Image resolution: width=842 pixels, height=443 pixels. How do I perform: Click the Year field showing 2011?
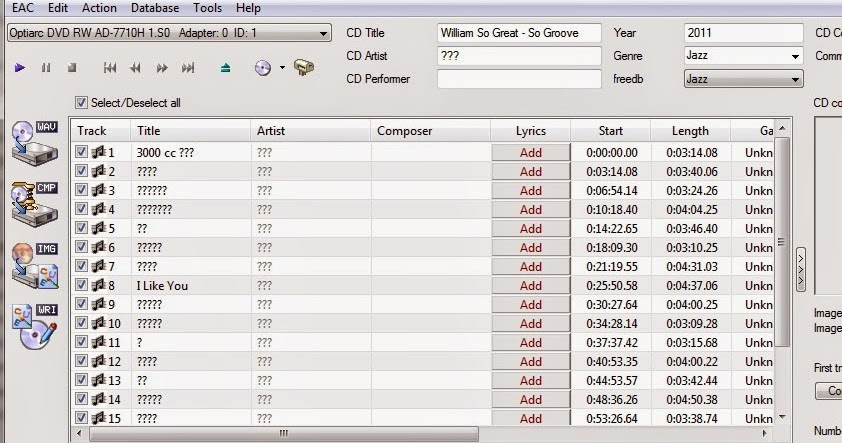[x=743, y=33]
